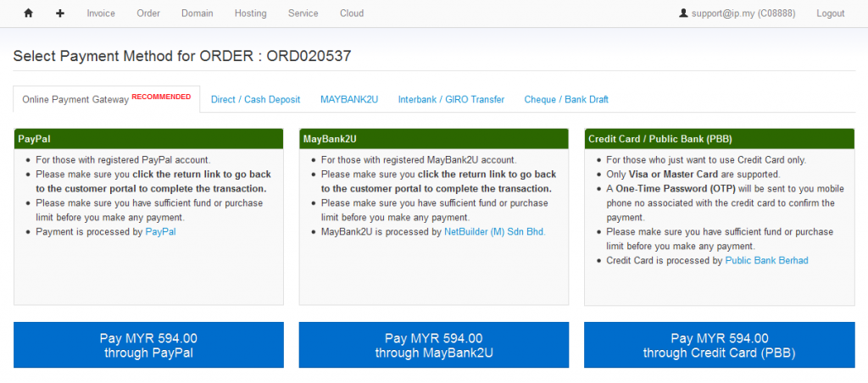868x383 pixels.
Task: Click the order heading ORD020537
Action: 309,56
